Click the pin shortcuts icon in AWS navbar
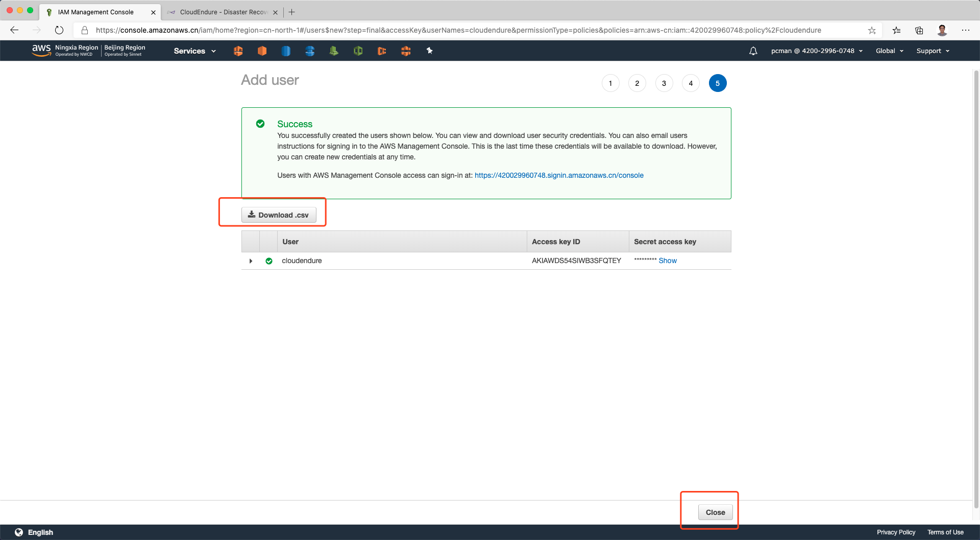Viewport: 980px width, 540px height. tap(429, 51)
